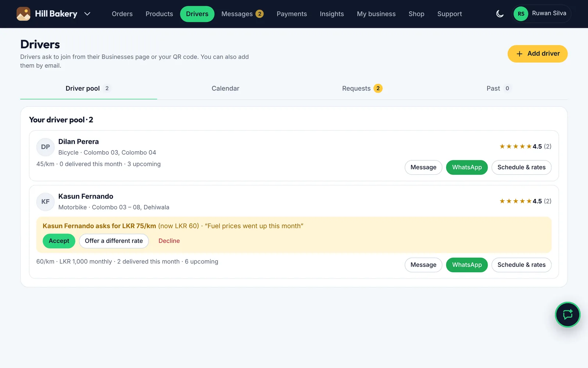This screenshot has width=588, height=368.
Task: Go to Products in the top navigation
Action: [x=159, y=14]
